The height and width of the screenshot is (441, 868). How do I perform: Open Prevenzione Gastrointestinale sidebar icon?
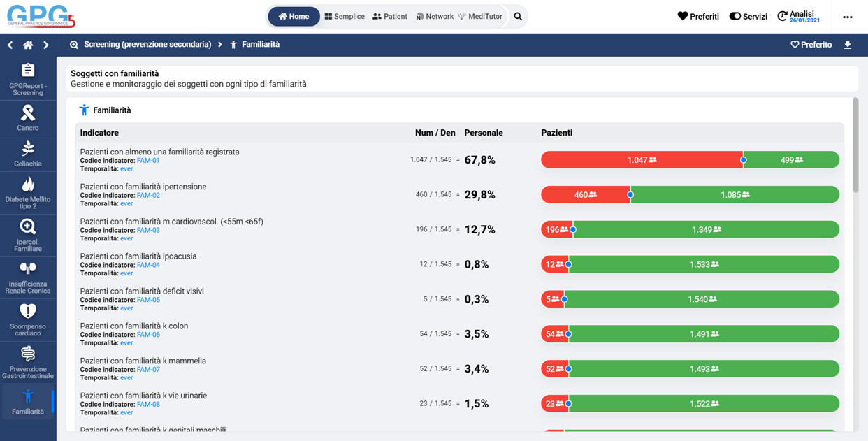(28, 353)
